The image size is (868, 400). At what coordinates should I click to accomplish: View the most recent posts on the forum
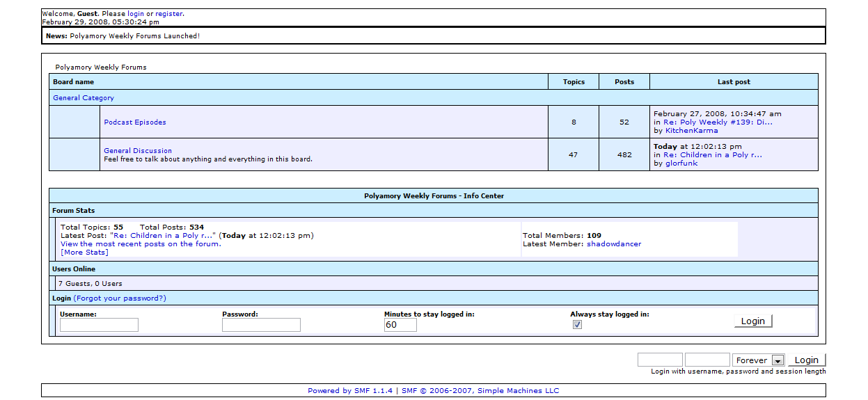coord(141,244)
